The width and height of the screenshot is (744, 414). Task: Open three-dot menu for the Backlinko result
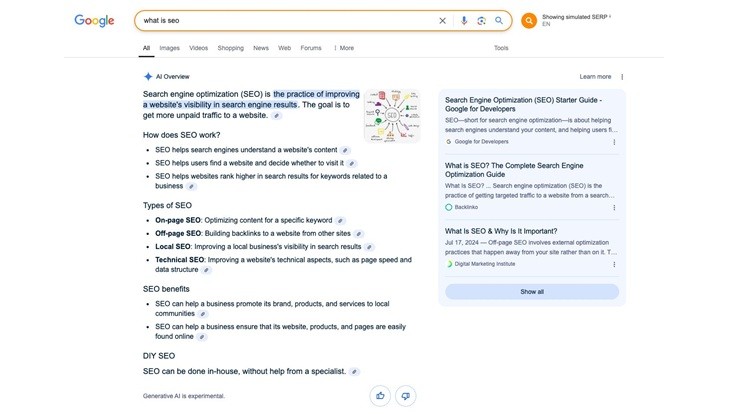(x=614, y=207)
